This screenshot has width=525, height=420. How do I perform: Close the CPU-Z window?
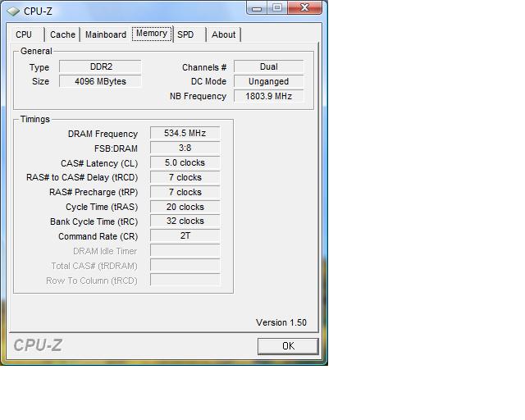tap(304, 8)
